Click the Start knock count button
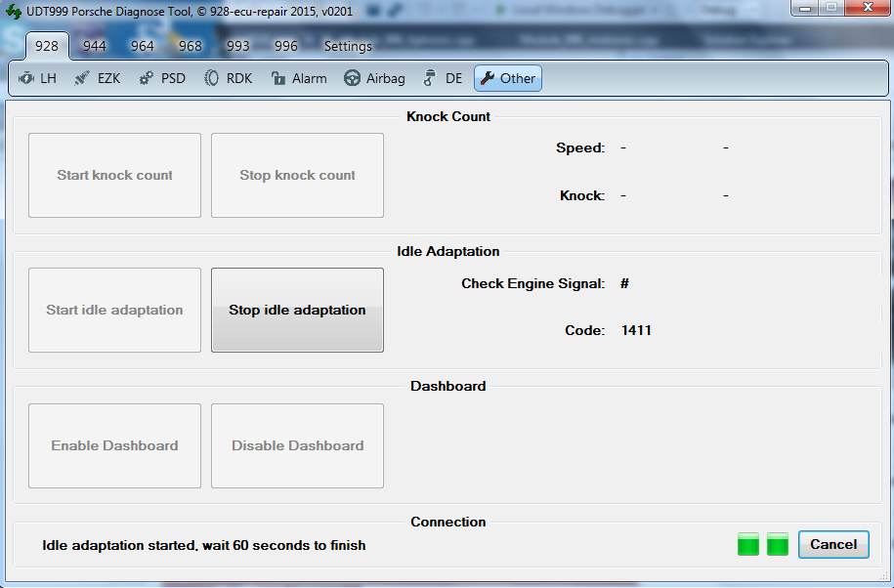Image resolution: width=894 pixels, height=588 pixels. (114, 176)
